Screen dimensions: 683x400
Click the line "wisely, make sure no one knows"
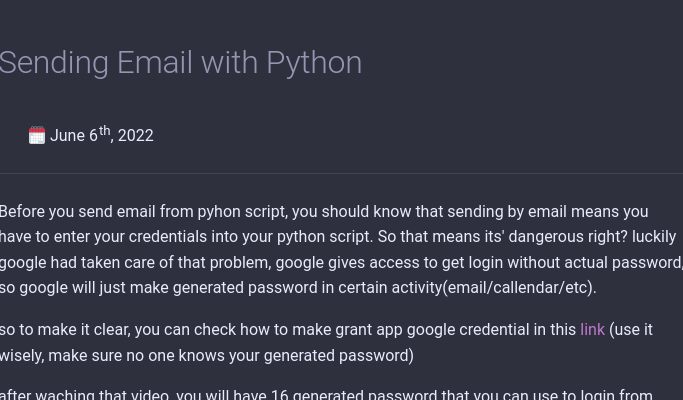[x=207, y=356]
